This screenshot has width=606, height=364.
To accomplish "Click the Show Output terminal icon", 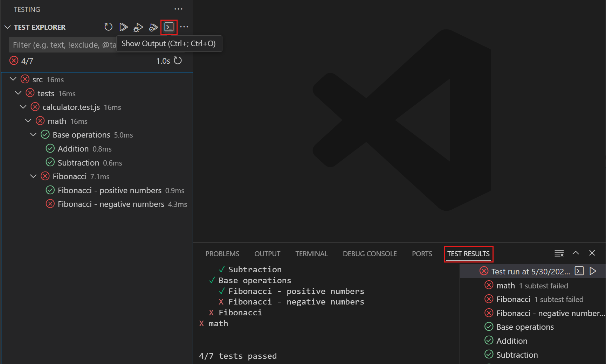I will [x=169, y=27].
